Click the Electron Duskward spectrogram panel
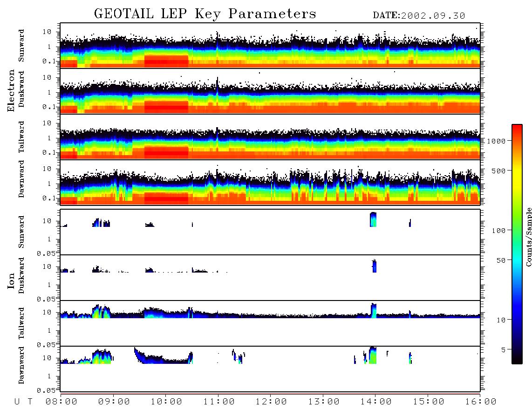This screenshot has height=410, width=532. point(270,91)
